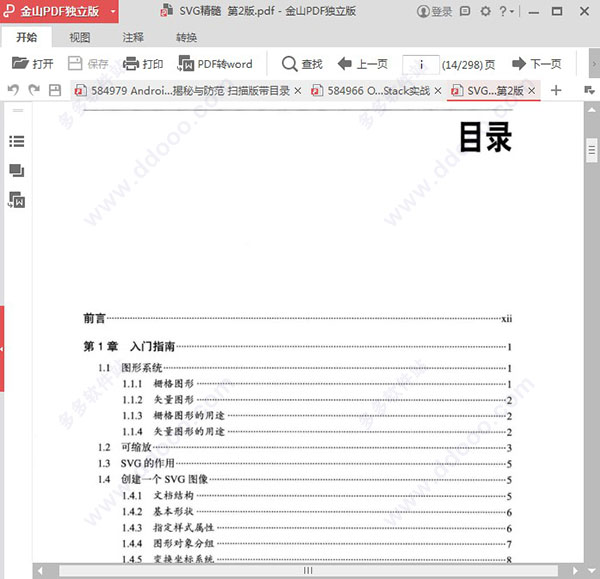Switch to the 视图 ribbon tab
Viewport: 600px width, 579px height.
pos(80,37)
